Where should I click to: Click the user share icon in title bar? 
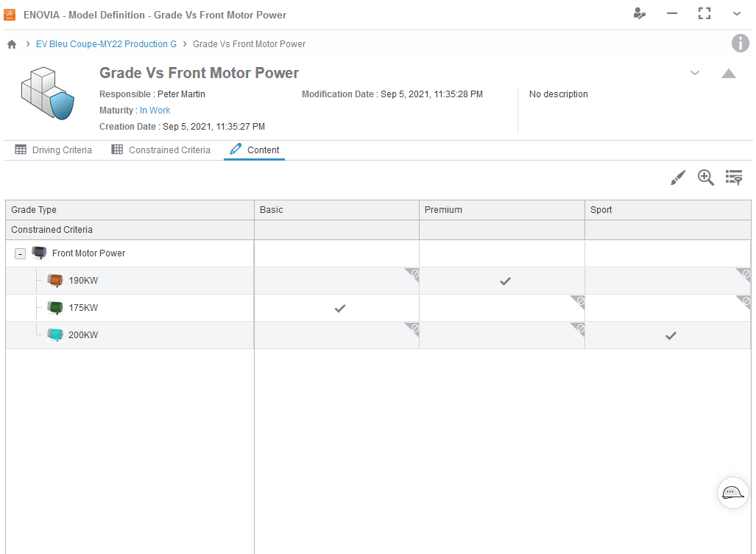coord(640,14)
